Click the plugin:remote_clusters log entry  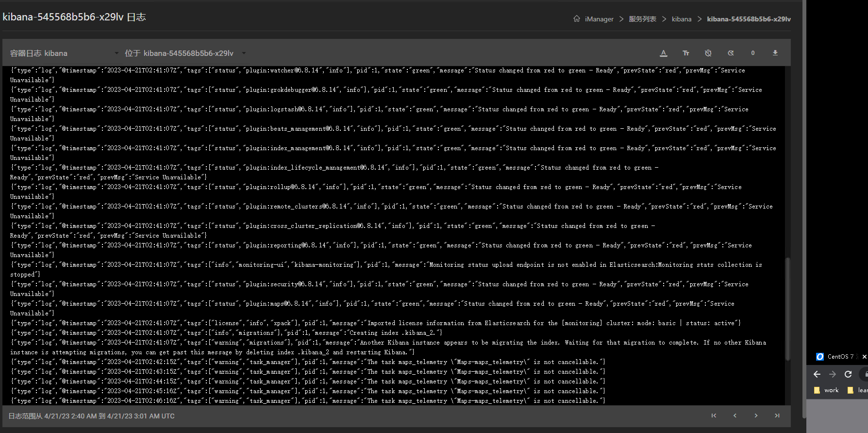(x=391, y=211)
